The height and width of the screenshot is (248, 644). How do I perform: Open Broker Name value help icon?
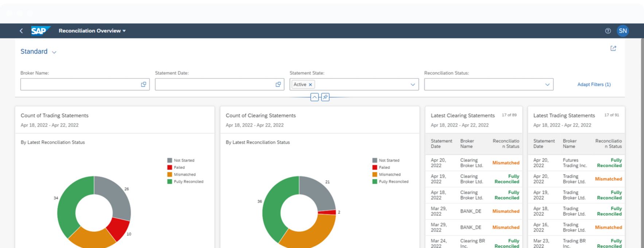click(x=143, y=85)
